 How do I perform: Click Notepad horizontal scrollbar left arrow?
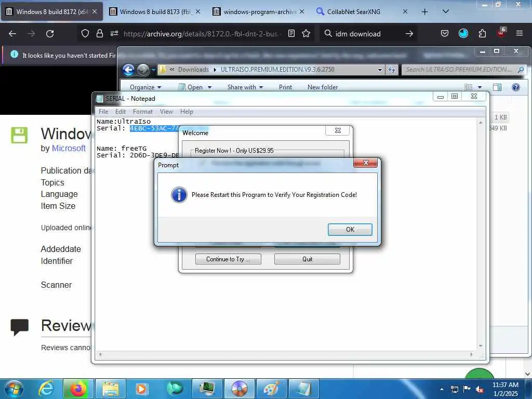[x=100, y=354]
